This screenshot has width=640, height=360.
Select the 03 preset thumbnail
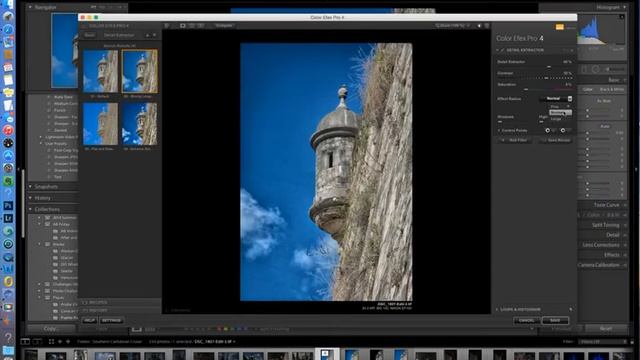pyautogui.click(x=100, y=124)
